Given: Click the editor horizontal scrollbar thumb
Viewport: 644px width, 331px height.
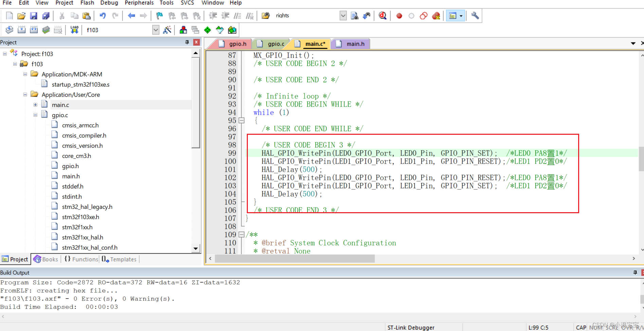Looking at the screenshot, I should (295, 258).
